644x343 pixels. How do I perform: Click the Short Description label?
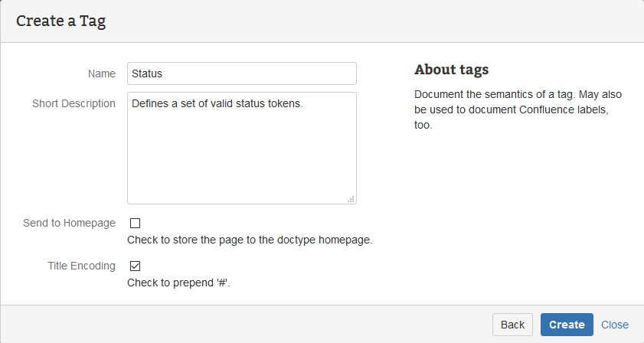[x=74, y=103]
